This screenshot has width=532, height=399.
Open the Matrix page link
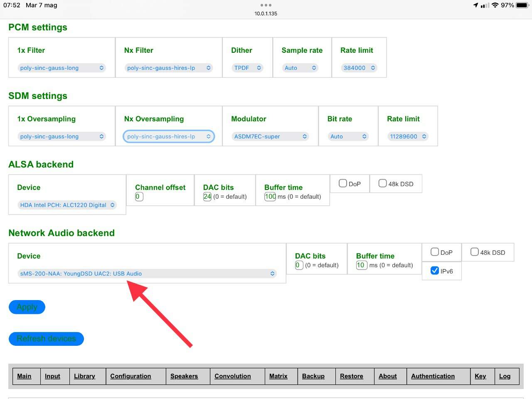point(278,376)
